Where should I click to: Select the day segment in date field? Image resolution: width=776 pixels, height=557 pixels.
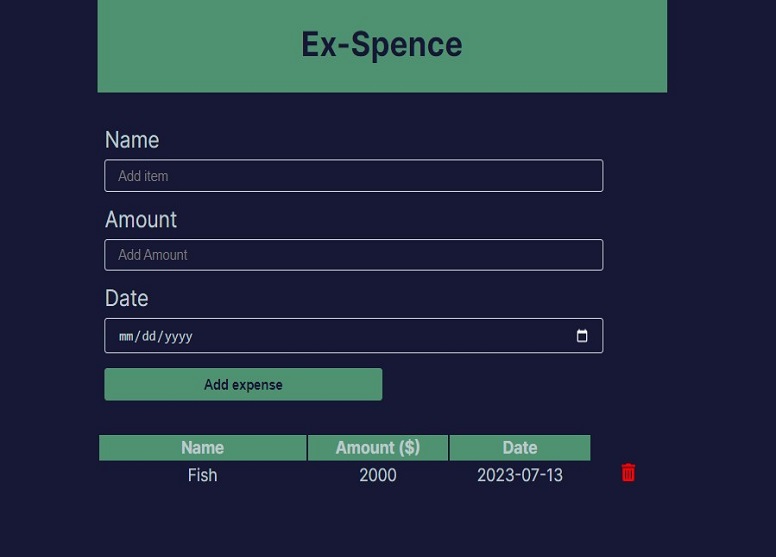[149, 337]
